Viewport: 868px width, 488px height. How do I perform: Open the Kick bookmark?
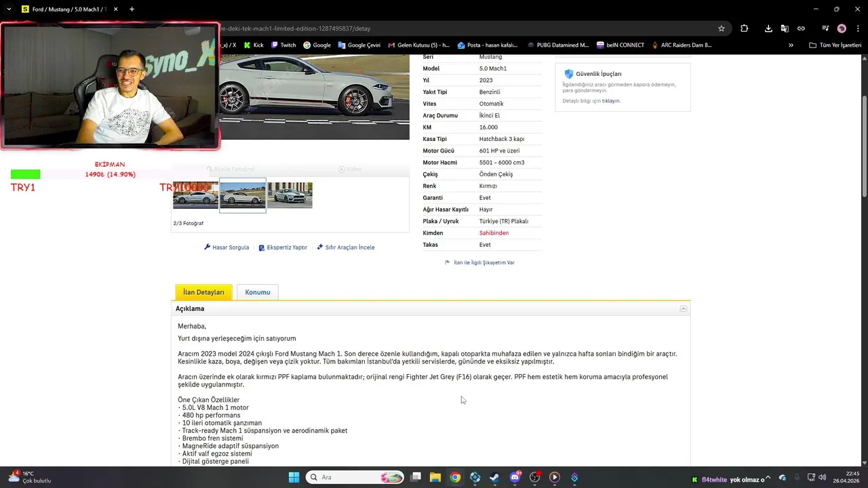pyautogui.click(x=253, y=45)
